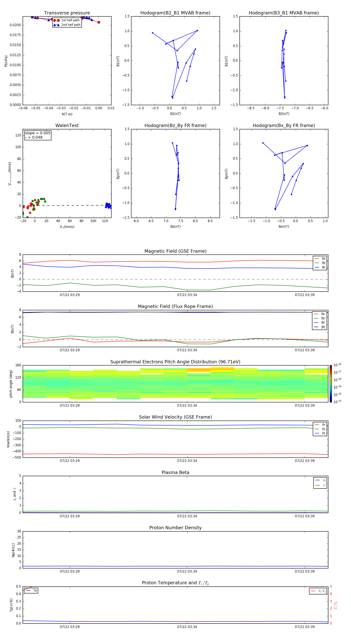Click the '1st half path' legend entry
Viewport: 351px width, 644px height.
coord(66,20)
